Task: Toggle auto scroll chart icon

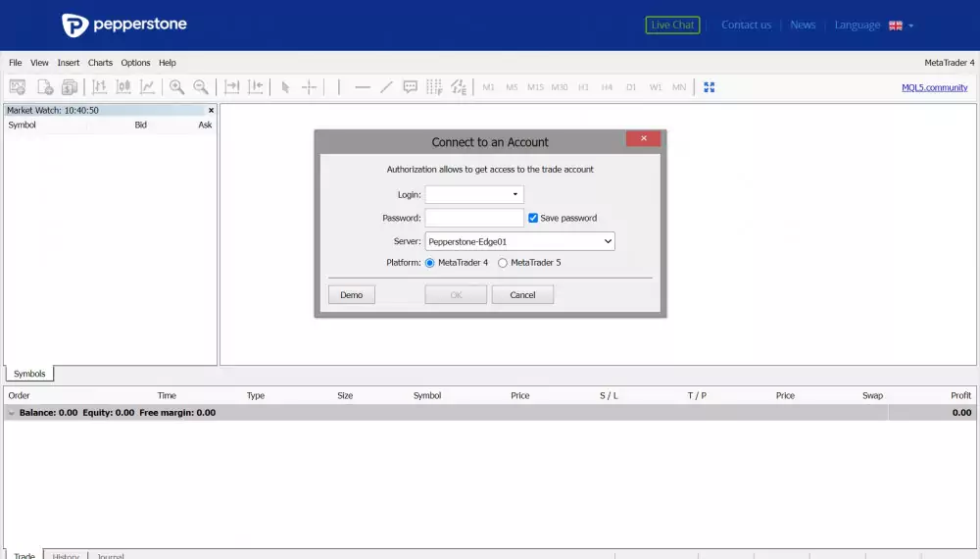Action: coord(232,87)
